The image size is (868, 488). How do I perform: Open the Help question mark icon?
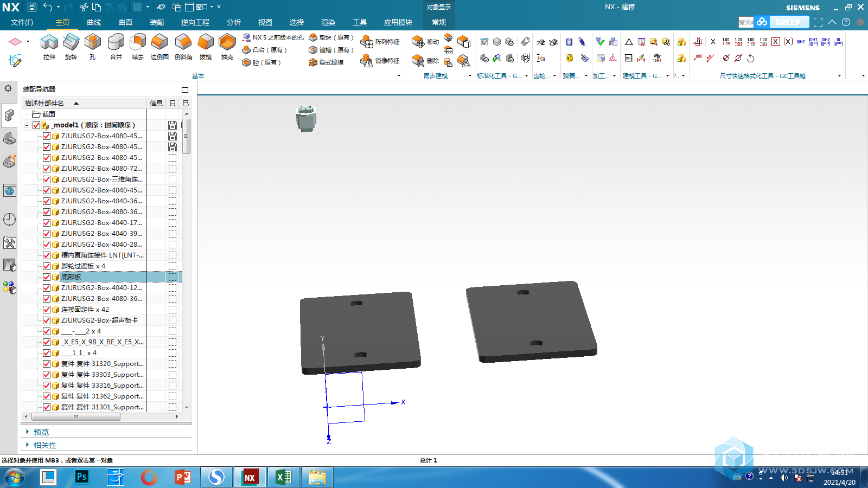846,22
